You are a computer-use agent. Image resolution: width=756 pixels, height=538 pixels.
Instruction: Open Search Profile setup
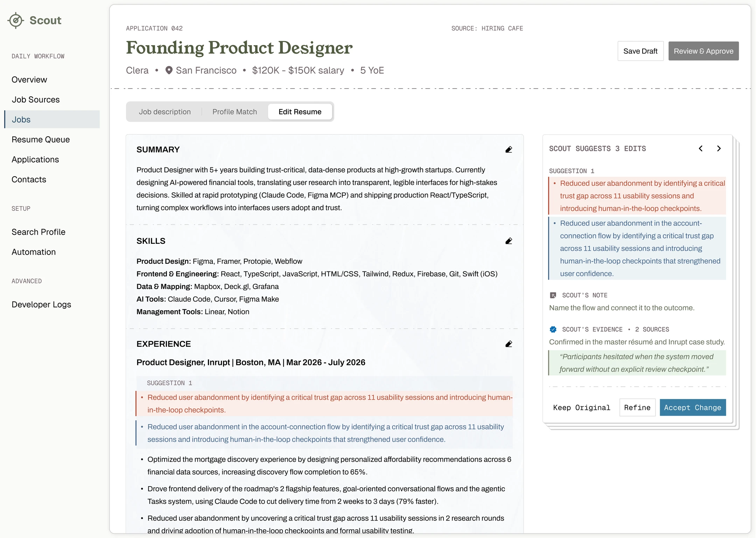tap(38, 232)
